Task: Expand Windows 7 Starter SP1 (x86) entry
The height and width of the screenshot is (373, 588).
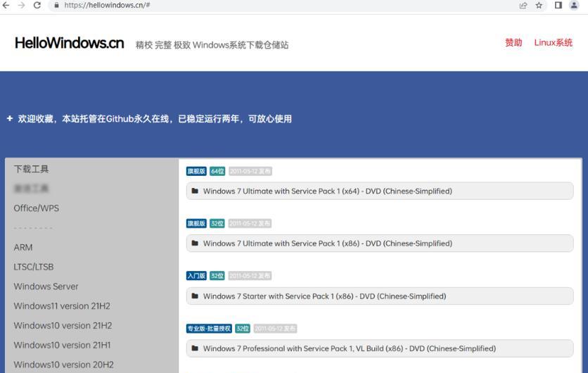Action: tap(380, 296)
